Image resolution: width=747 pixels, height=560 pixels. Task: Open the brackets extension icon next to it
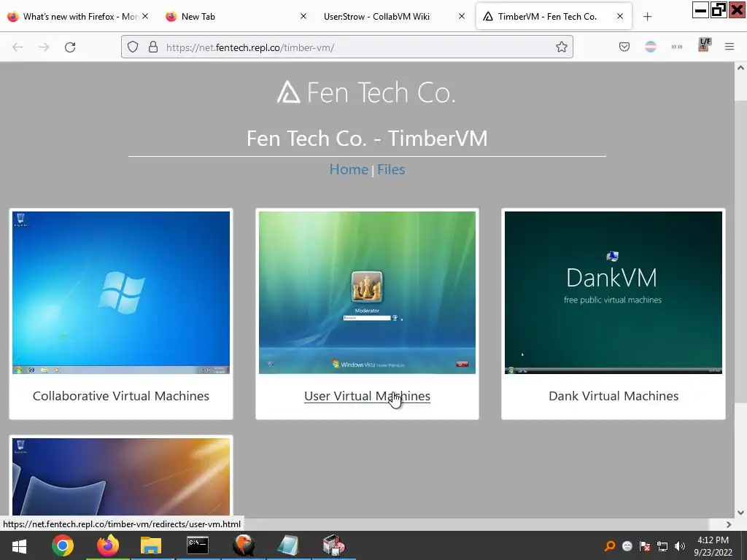676,47
